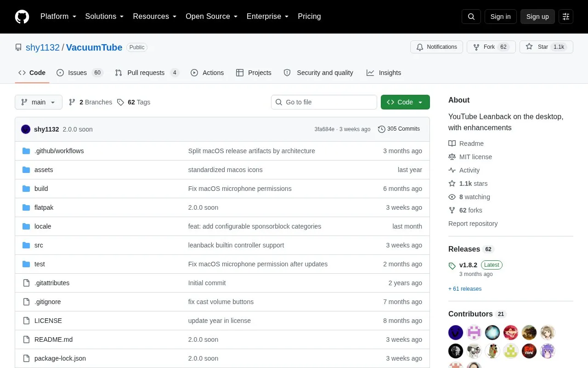This screenshot has width=588, height=368.
Task: Open the main branch selector dropdown
Action: (x=39, y=102)
